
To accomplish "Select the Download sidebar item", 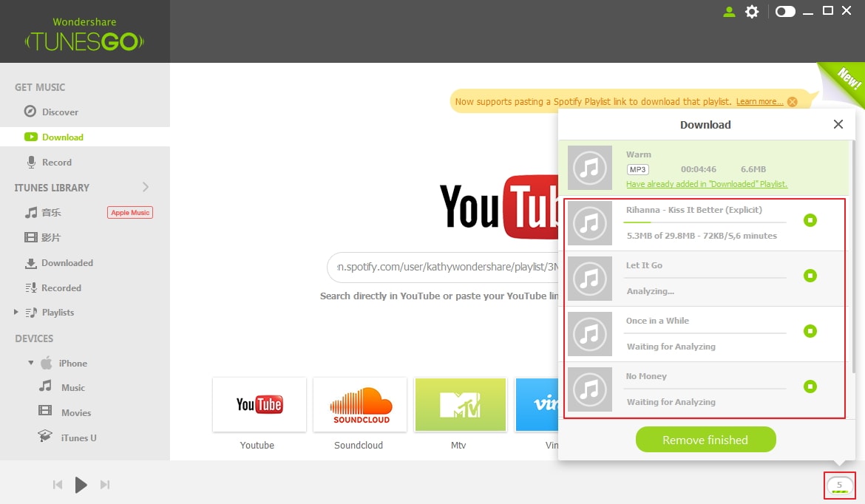I will tap(85, 137).
